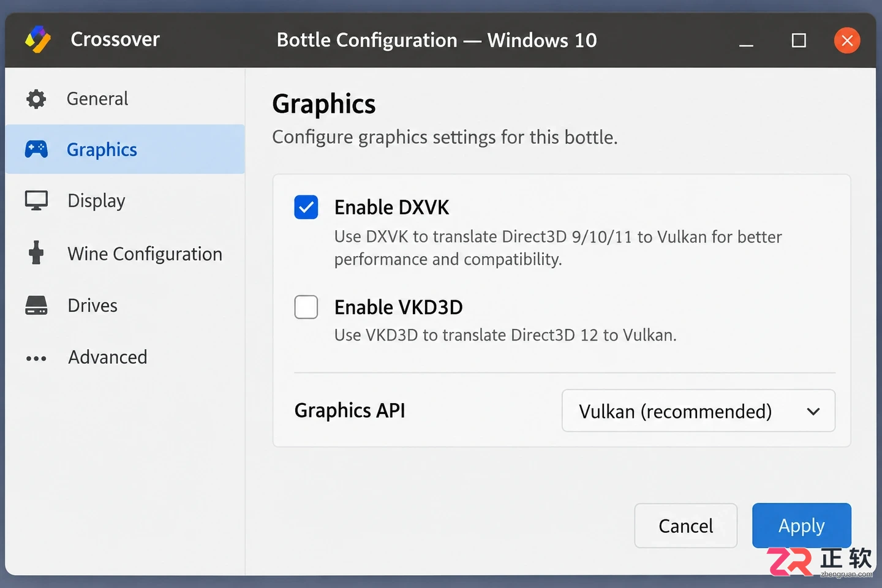The height and width of the screenshot is (588, 882).
Task: Click the Cancel button
Action: tap(686, 526)
